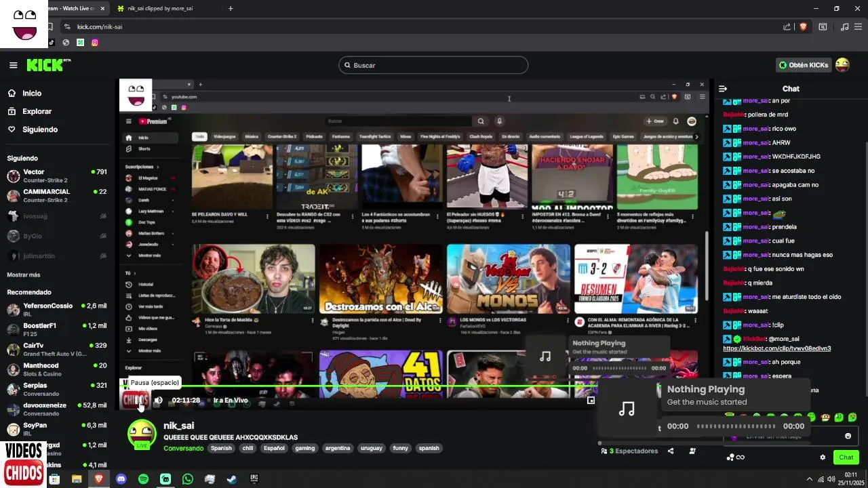Click the viewers icon next to Espectadores
The image size is (868, 488).
[604, 451]
